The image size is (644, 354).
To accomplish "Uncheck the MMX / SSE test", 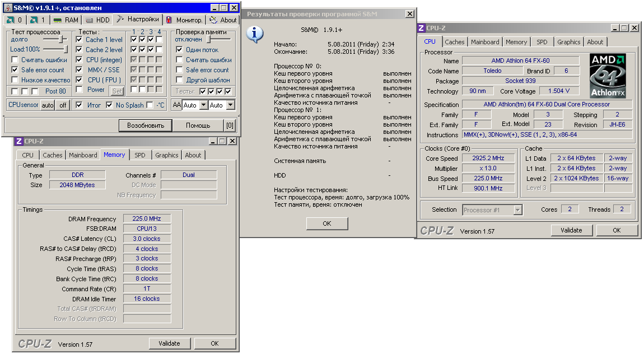I will 80,69.
